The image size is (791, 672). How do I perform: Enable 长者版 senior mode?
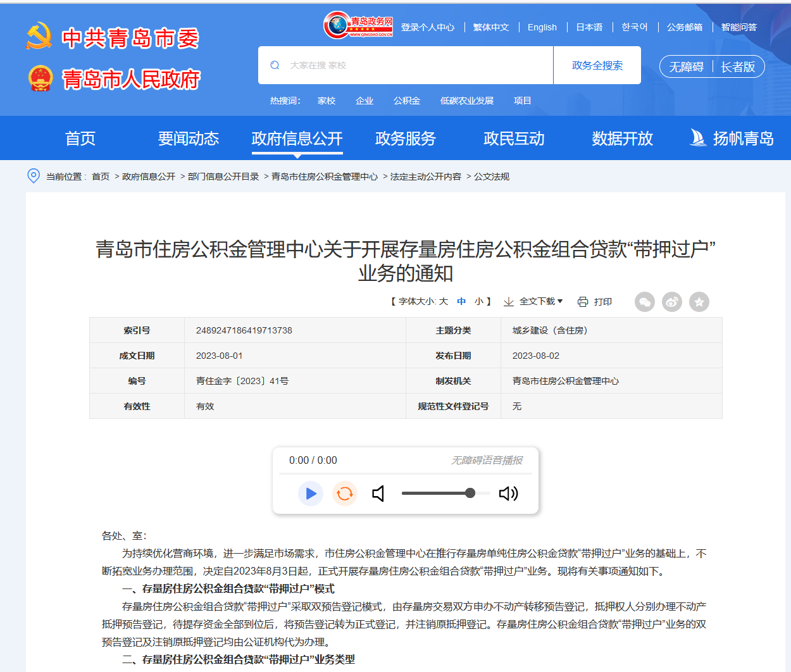(x=738, y=67)
